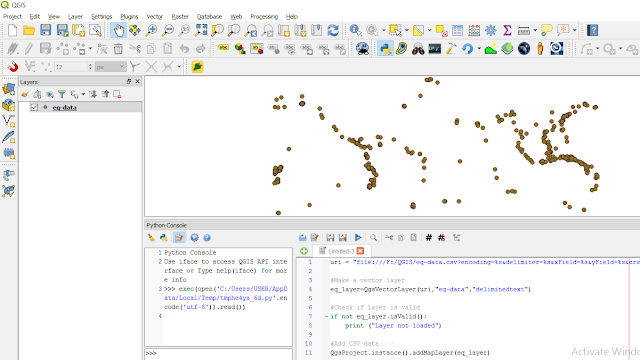Collapse if-block fold marker at line 7
The width and height of the screenshot is (640, 360).
(326, 316)
